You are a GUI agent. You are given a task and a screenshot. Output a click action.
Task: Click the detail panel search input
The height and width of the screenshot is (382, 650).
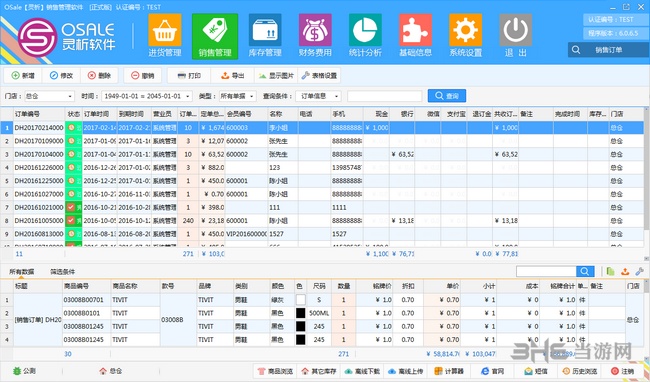pos(546,271)
